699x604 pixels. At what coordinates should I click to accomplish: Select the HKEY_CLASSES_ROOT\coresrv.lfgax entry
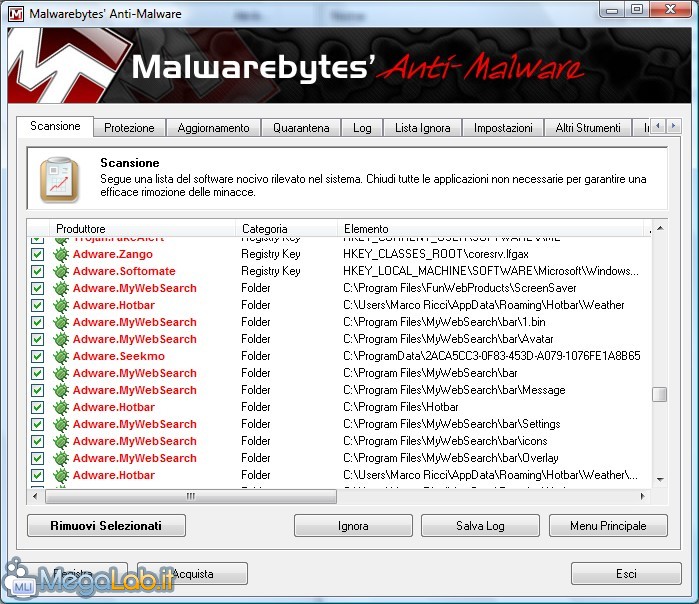(436, 254)
